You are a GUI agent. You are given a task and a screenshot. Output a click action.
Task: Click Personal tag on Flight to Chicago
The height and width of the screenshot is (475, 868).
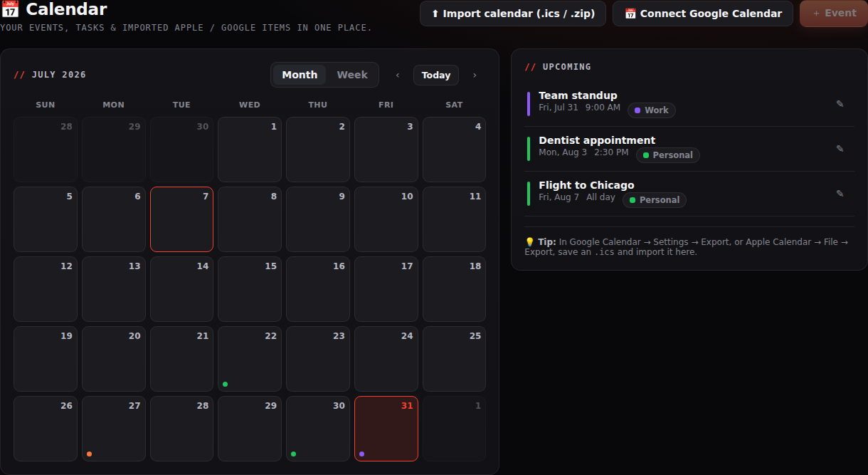point(655,200)
